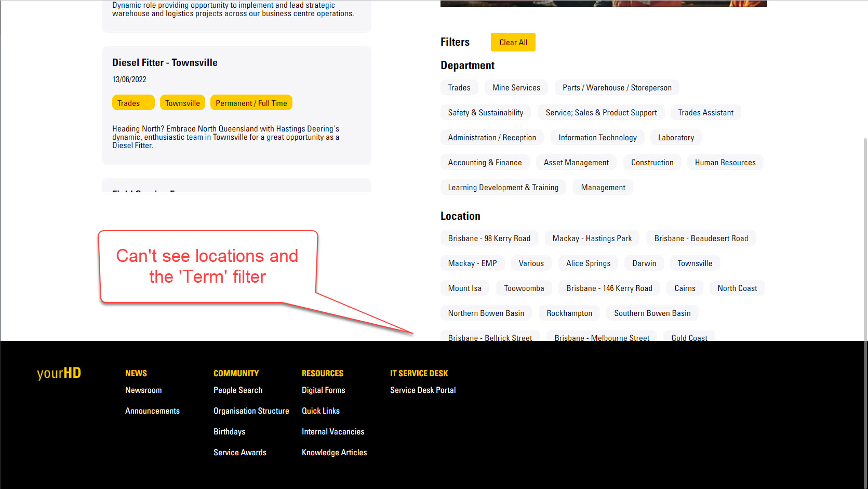Select Townsville in the Location filters
The image size is (868, 489).
point(695,263)
